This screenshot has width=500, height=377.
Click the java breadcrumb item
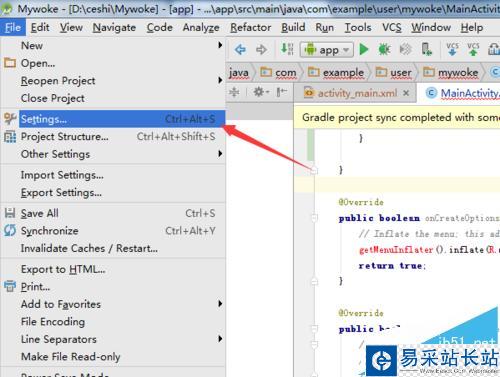tap(239, 72)
